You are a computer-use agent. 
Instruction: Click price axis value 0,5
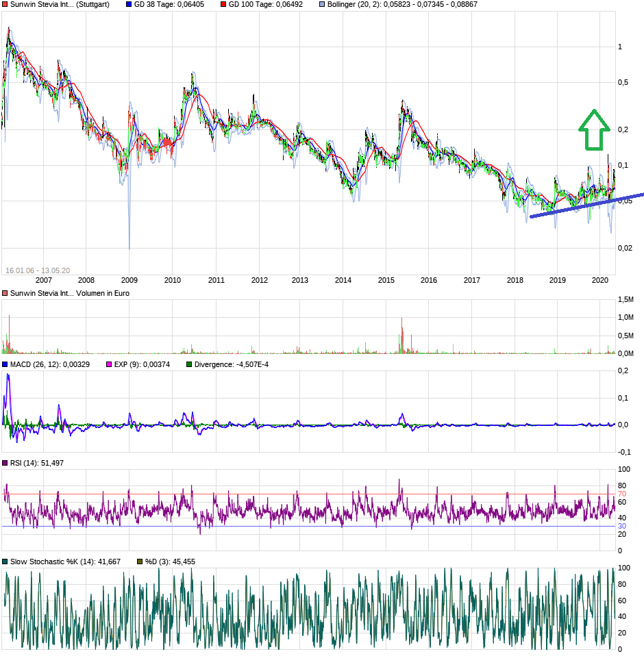coord(623,82)
